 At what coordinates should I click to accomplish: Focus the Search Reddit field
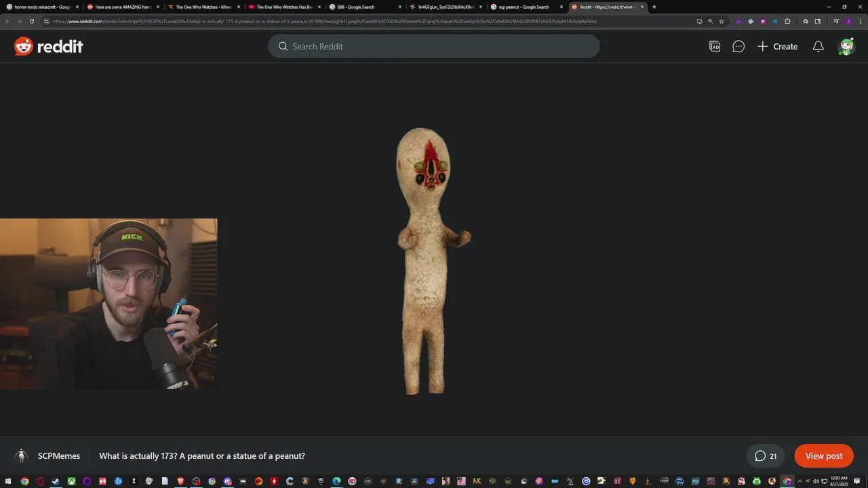434,46
